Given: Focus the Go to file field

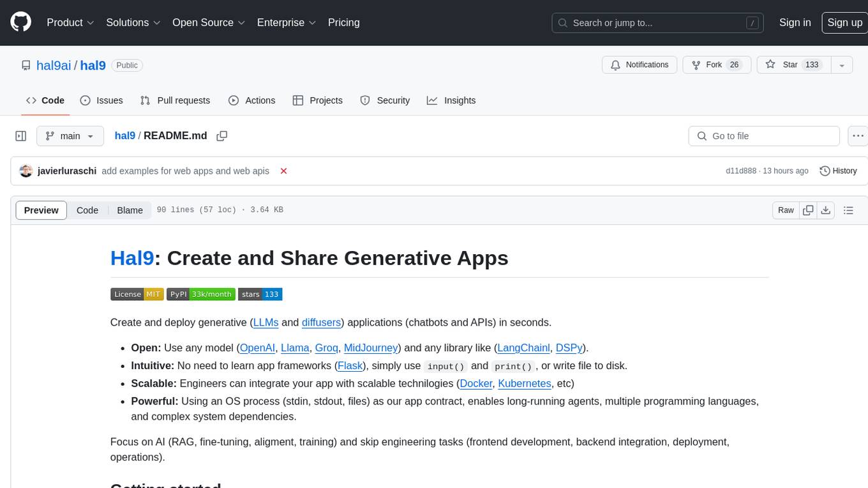Looking at the screenshot, I should (x=764, y=136).
